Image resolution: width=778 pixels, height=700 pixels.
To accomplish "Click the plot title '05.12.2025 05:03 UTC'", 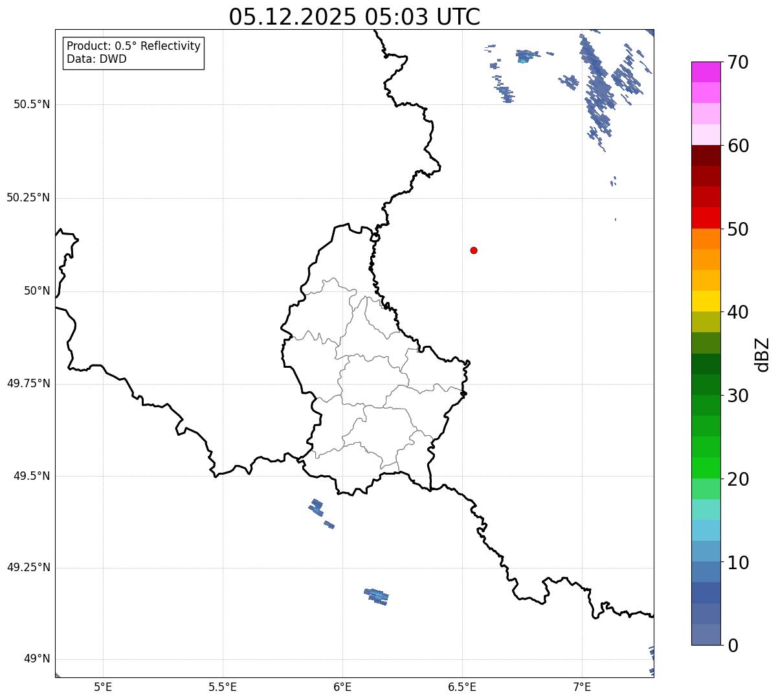I will (355, 17).
